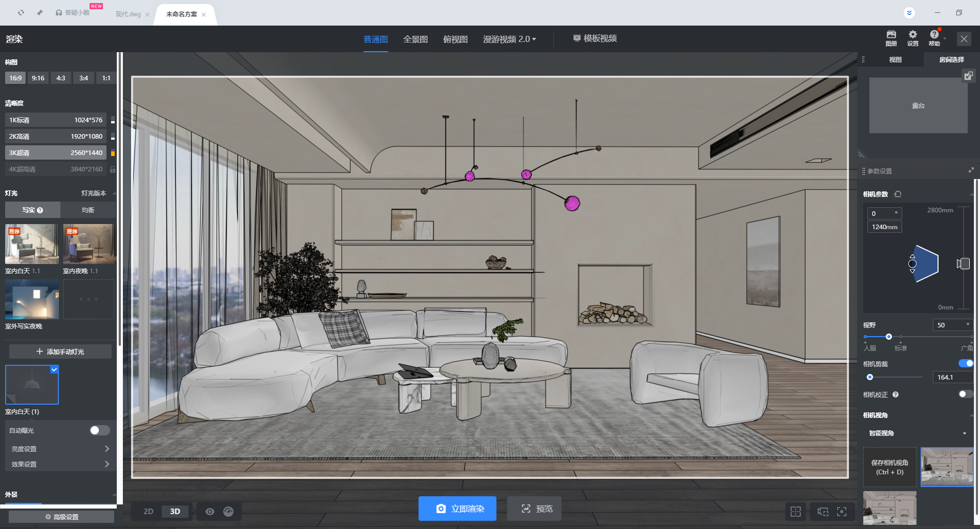Screen dimensions: 980x529
Task: Open the 漫游视频 2.0 dropdown
Action: [x=509, y=39]
